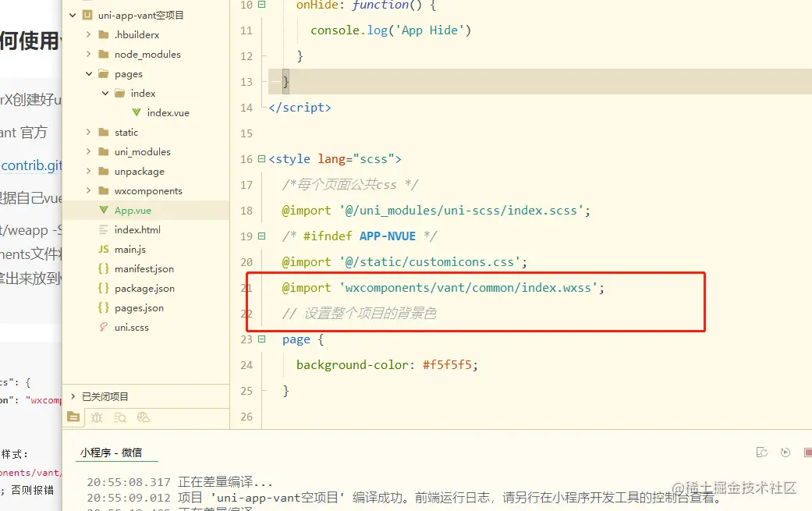Image resolution: width=812 pixels, height=511 pixels.
Task: Expand the 已关闭项目 section
Action: coord(73,396)
